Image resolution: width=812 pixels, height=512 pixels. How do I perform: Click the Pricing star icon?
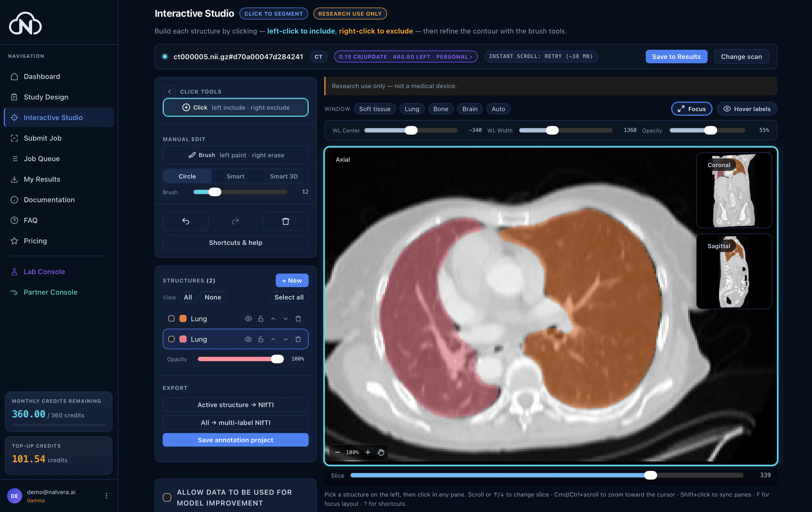pyautogui.click(x=14, y=241)
